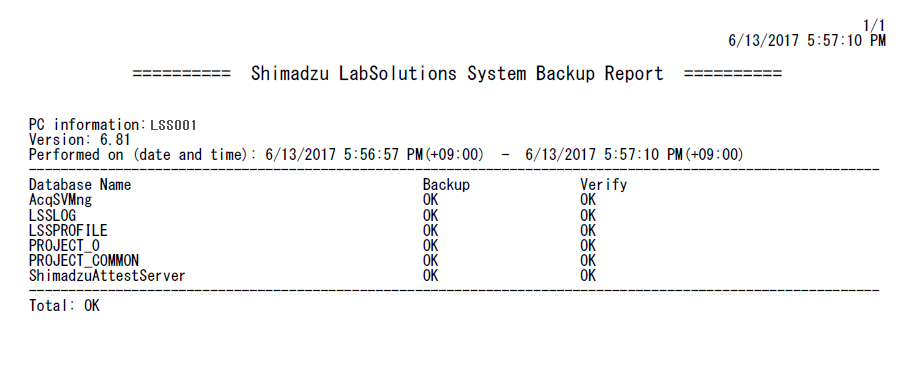Select the page number 1/1 text
Screen dimensions: 918x366
pos(875,26)
